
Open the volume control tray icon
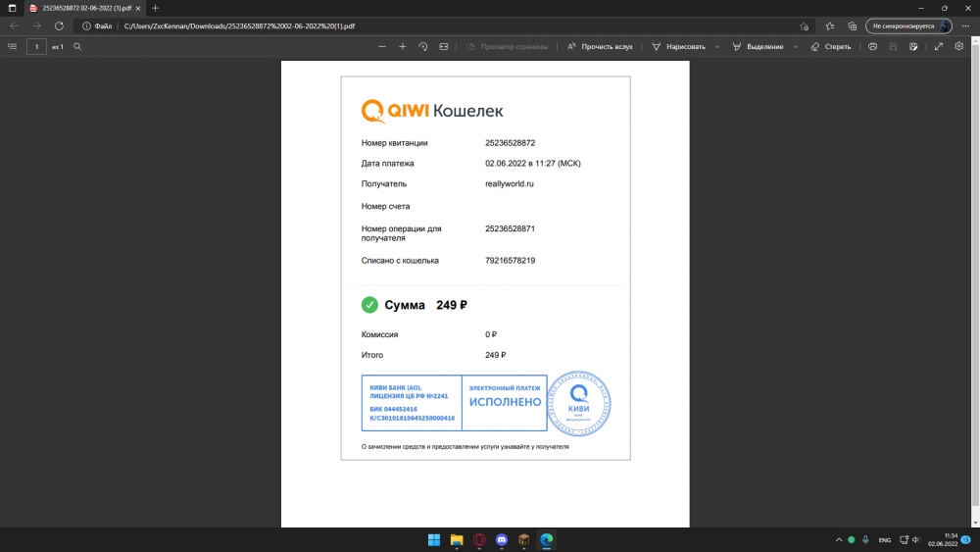(x=916, y=540)
